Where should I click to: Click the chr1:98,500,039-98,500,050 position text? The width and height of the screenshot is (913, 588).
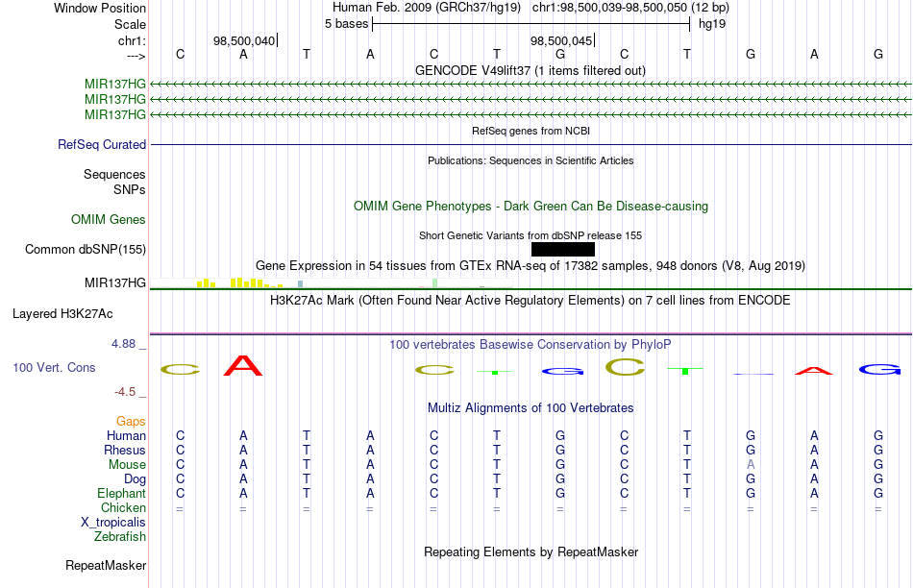tap(630, 8)
